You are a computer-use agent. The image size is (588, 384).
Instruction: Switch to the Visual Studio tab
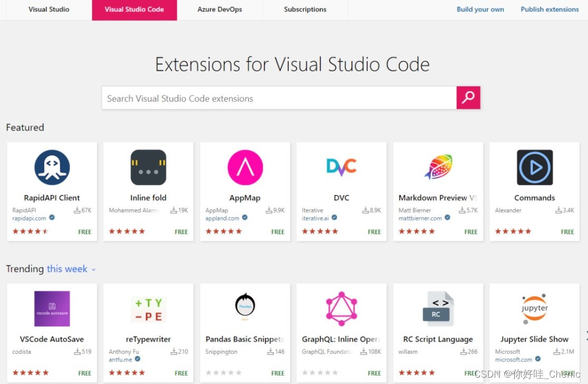48,9
